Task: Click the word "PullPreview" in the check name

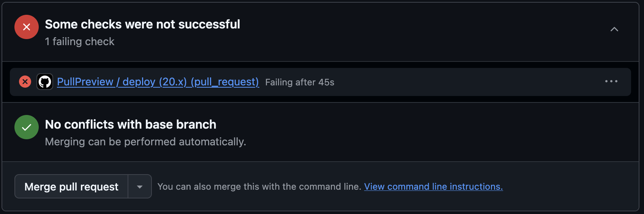Action: tap(85, 82)
